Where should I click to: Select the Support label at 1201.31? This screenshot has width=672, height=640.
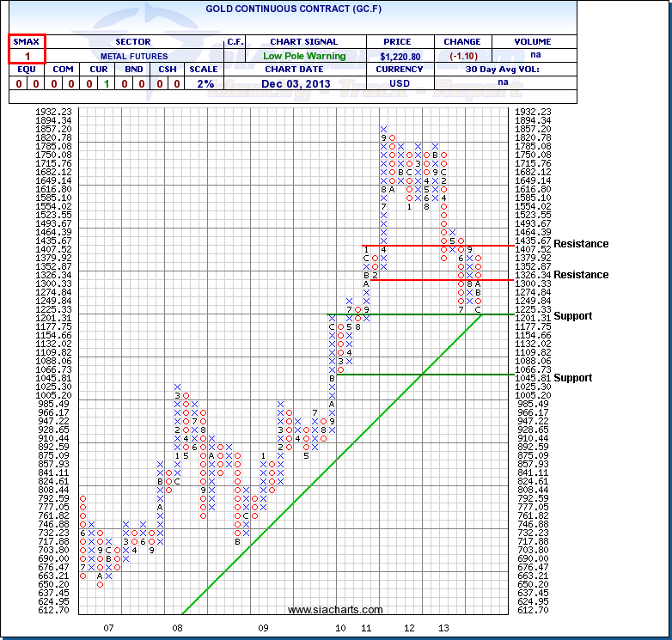click(x=572, y=316)
